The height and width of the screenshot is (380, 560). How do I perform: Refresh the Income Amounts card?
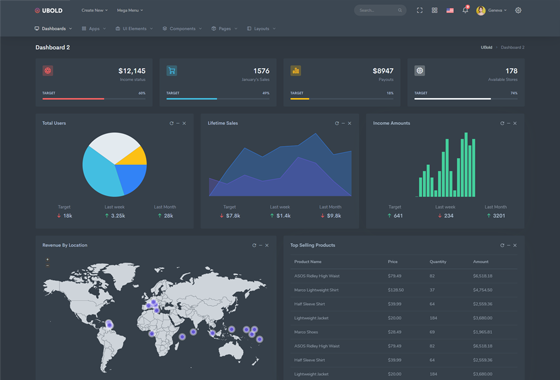502,123
